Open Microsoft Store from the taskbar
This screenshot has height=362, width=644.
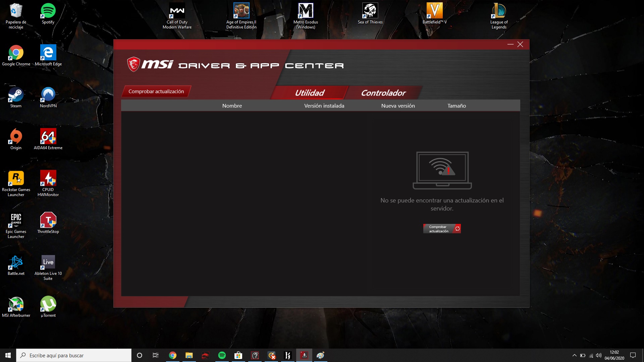pos(238,355)
